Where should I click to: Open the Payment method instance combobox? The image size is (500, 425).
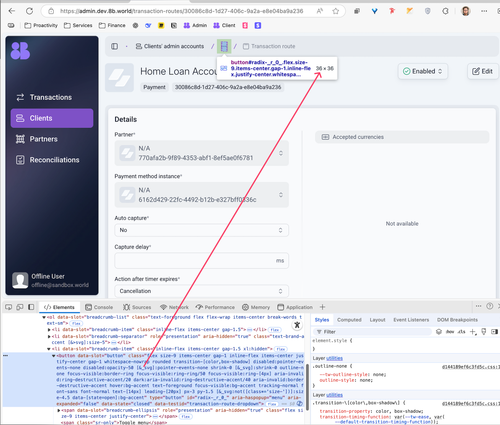pyautogui.click(x=202, y=195)
